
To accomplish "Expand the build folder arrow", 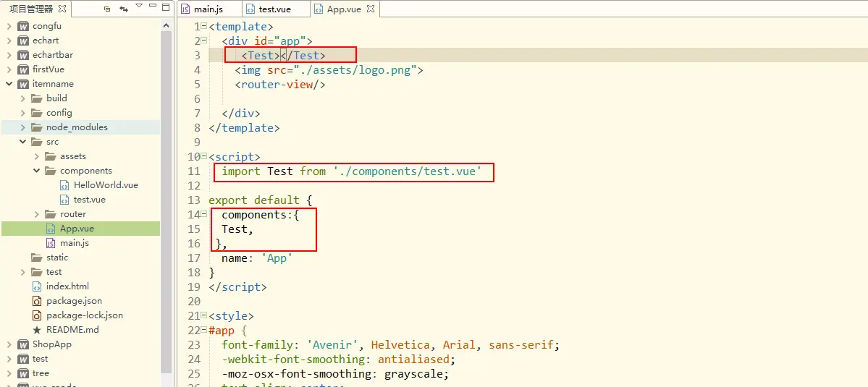I will point(22,98).
